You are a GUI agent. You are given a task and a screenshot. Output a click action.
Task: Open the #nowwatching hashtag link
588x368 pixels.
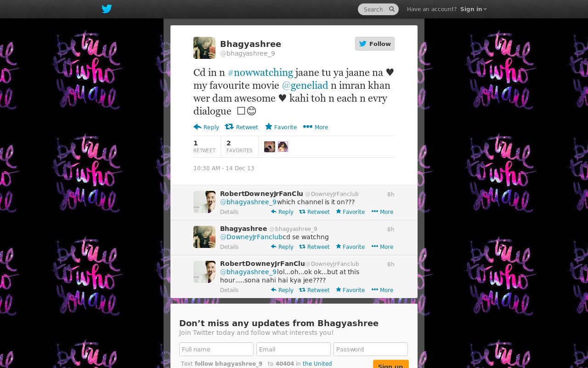(x=260, y=73)
